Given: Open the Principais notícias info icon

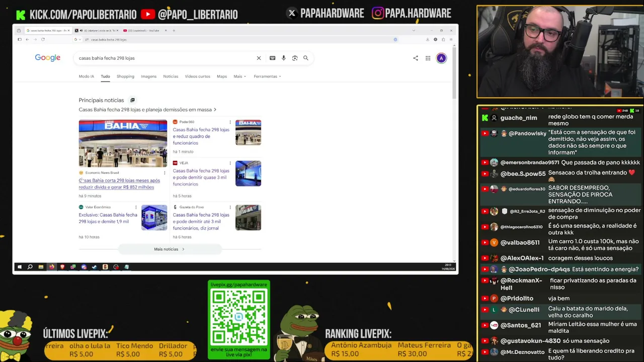Looking at the screenshot, I should [132, 100].
